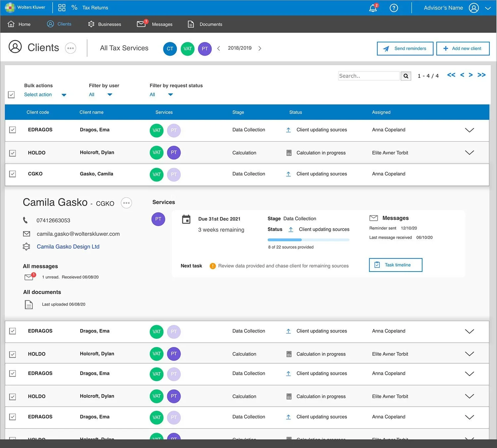The width and height of the screenshot is (497, 448).
Task: Open the Camila Gasko Design Ltd link
Action: (68, 247)
